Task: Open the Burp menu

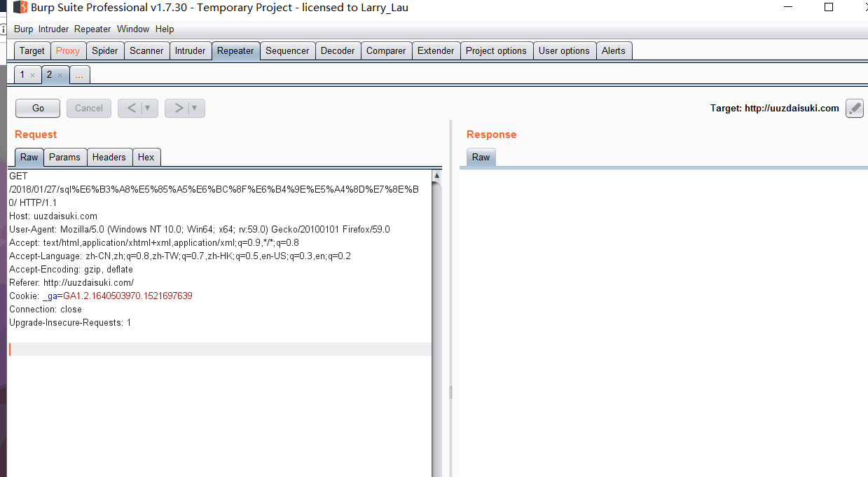Action: pos(23,29)
